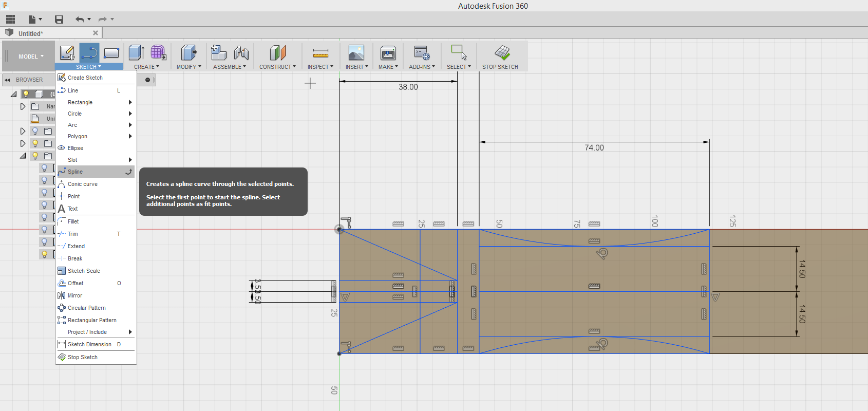Open the data panel grid icon

coord(11,20)
